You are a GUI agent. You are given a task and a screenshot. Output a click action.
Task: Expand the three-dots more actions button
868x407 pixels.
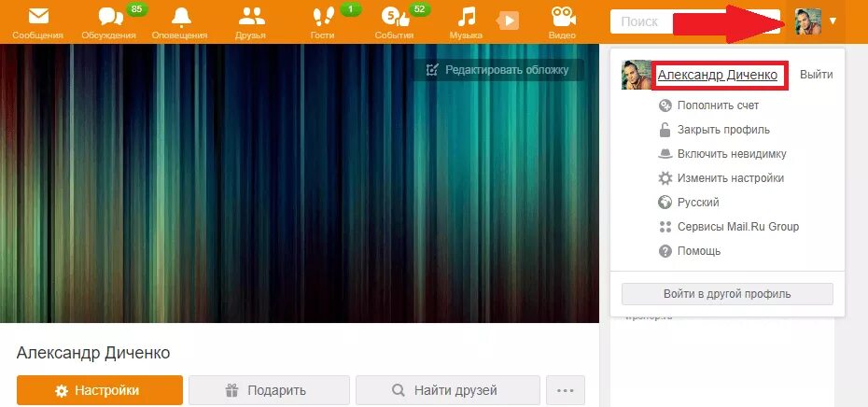tap(566, 390)
